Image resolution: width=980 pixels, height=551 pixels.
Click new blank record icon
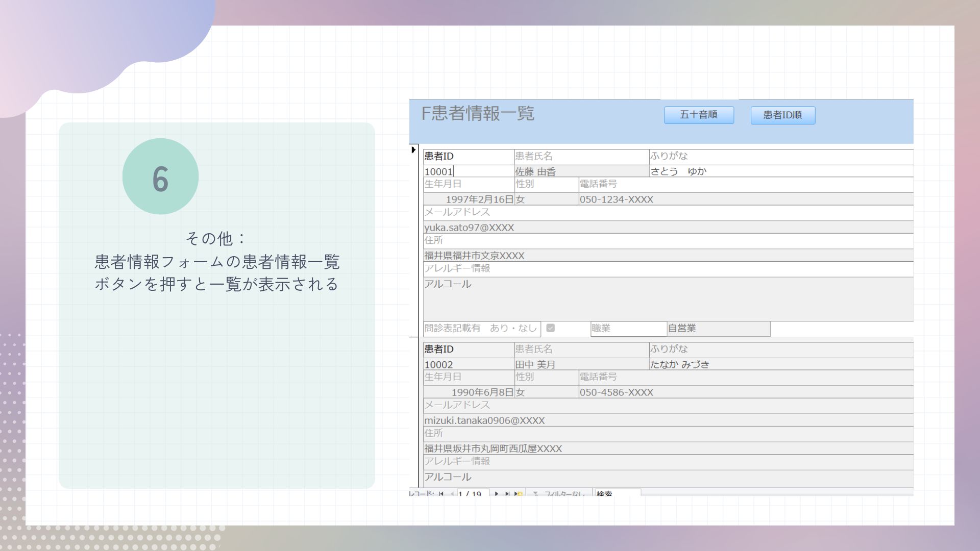(519, 494)
